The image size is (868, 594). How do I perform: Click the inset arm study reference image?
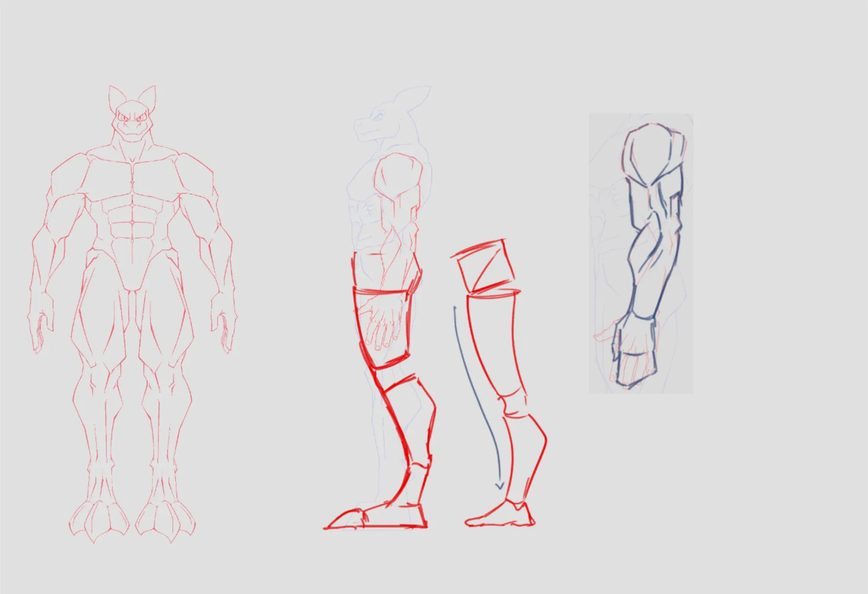(641, 253)
